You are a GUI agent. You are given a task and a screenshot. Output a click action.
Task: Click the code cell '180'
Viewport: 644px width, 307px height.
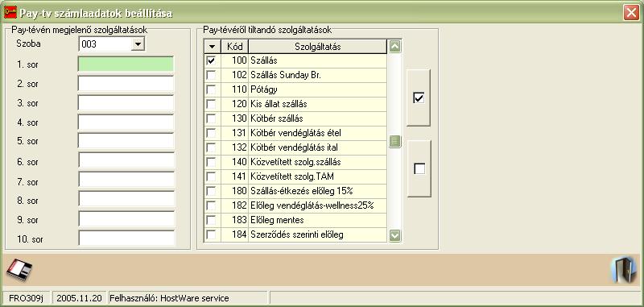pyautogui.click(x=235, y=191)
